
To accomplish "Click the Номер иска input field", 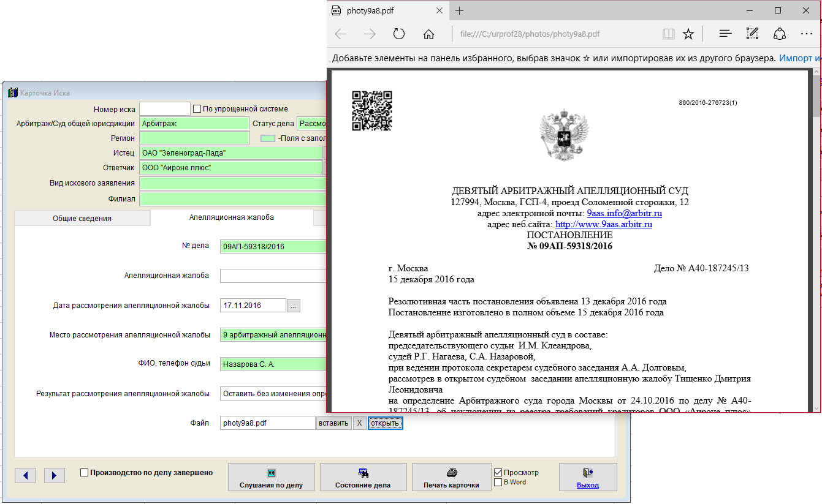I will [x=165, y=109].
